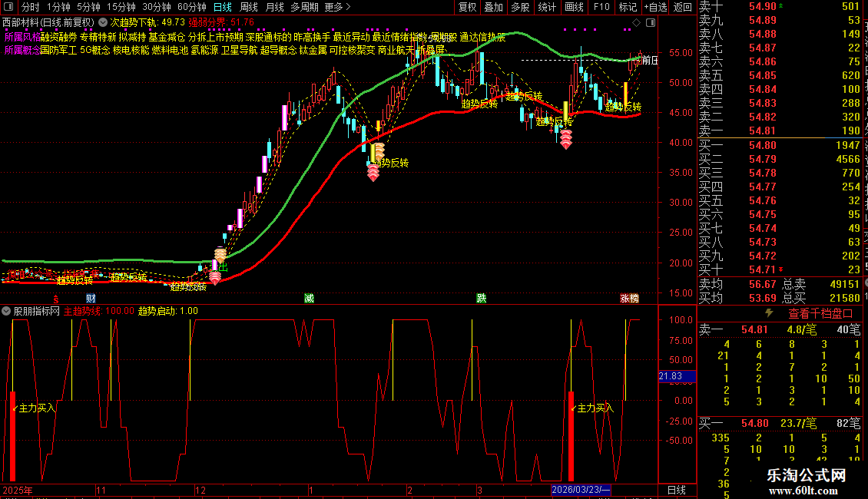Click 卖均 56.67 average row
The image size is (868, 499).
[780, 284]
